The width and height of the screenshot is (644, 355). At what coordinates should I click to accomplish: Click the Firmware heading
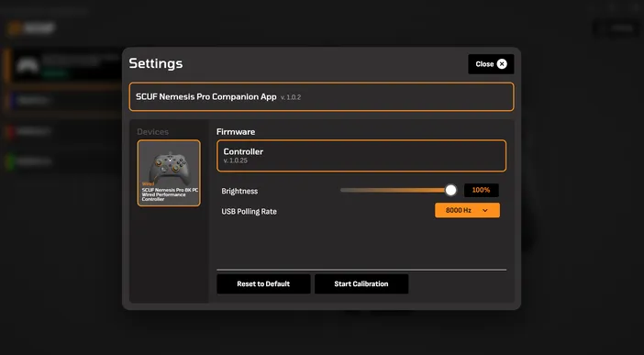pyautogui.click(x=236, y=132)
